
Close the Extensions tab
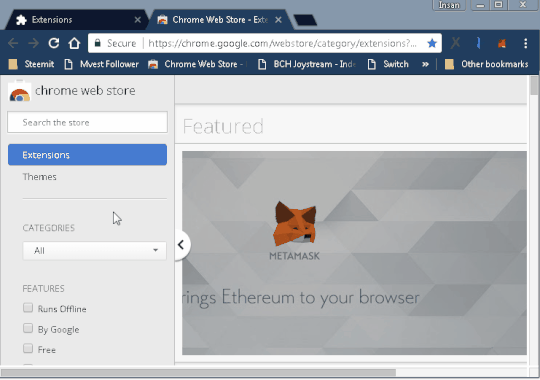(x=137, y=20)
